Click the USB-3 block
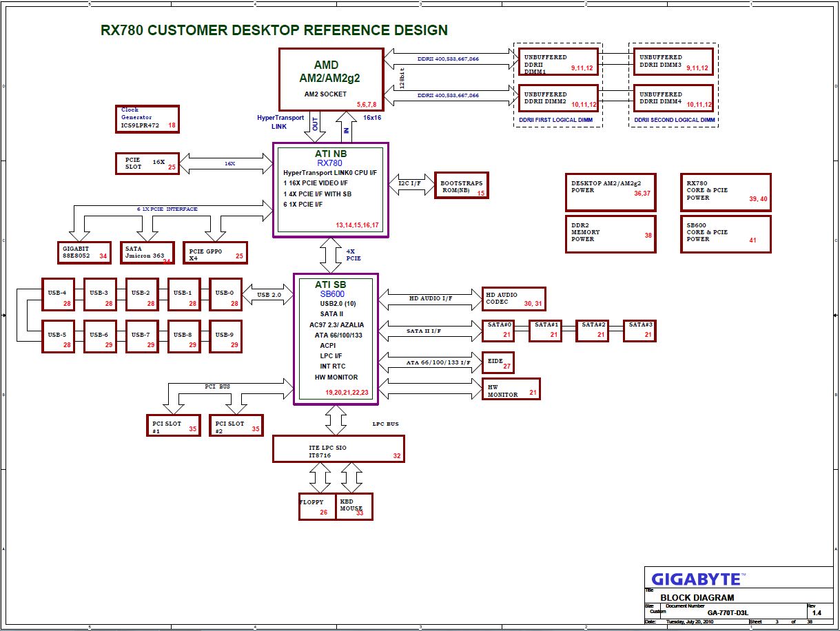This screenshot has width=840, height=631. (x=101, y=295)
